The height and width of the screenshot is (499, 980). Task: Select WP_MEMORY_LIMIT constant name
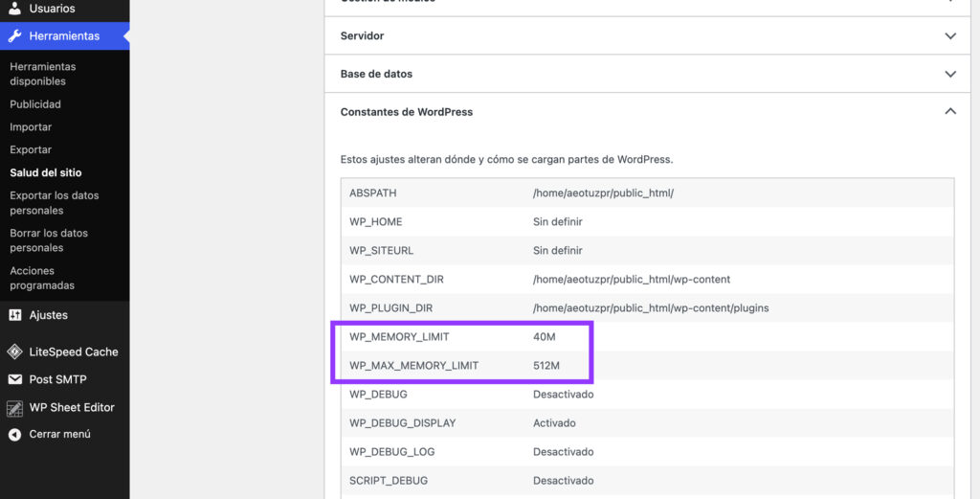pyautogui.click(x=399, y=337)
